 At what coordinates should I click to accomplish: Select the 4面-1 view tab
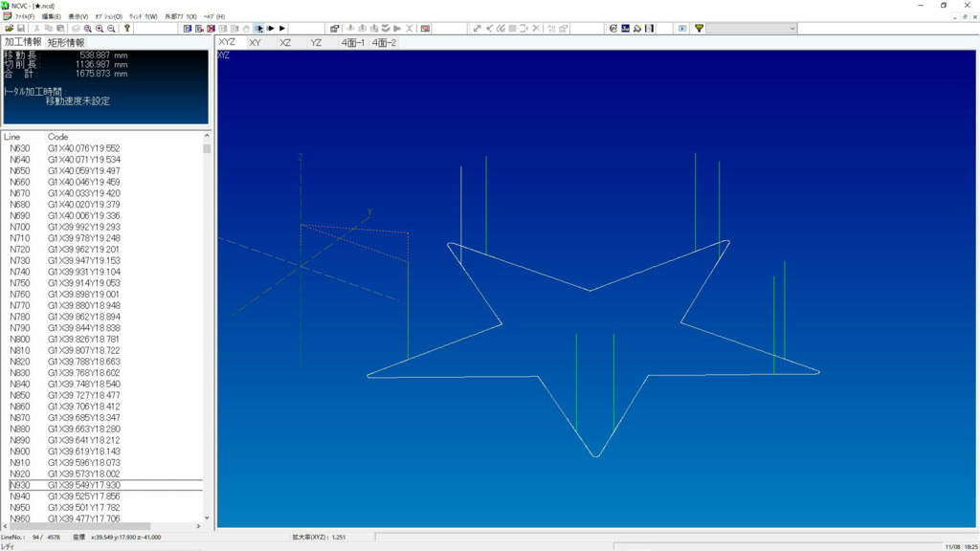tap(352, 42)
